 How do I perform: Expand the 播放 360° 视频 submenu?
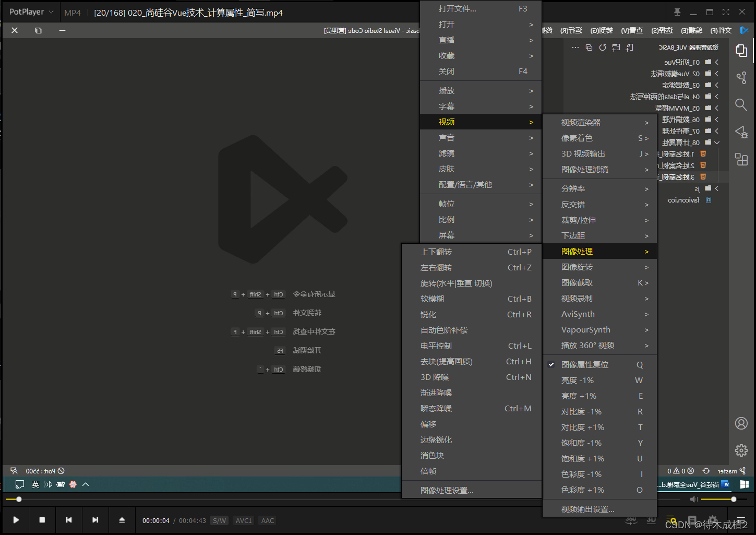[599, 346]
